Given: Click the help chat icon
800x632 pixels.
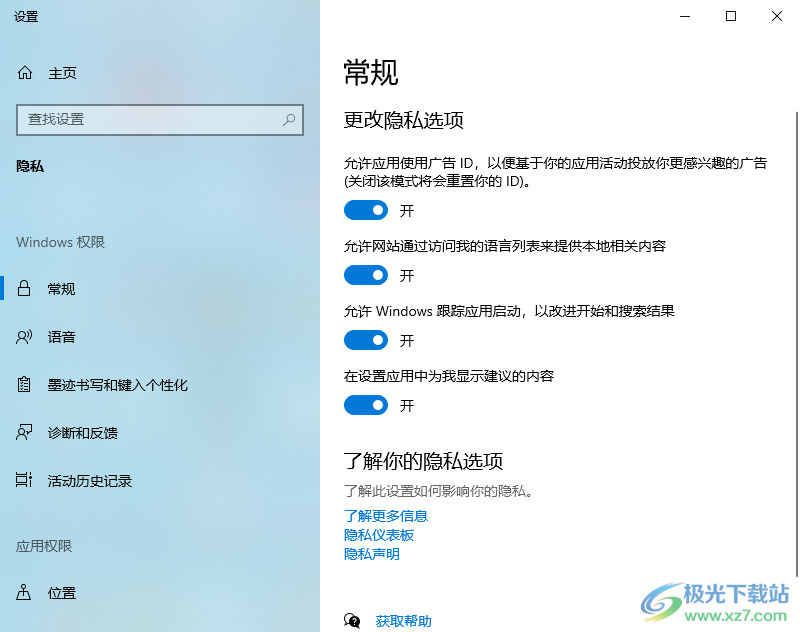Looking at the screenshot, I should click(x=352, y=620).
